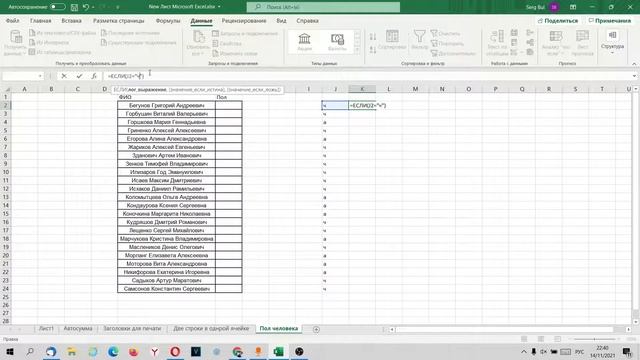Click cell with Бегунов Григорий Андреевич
This screenshot has width=640, height=360.
(x=167, y=105)
